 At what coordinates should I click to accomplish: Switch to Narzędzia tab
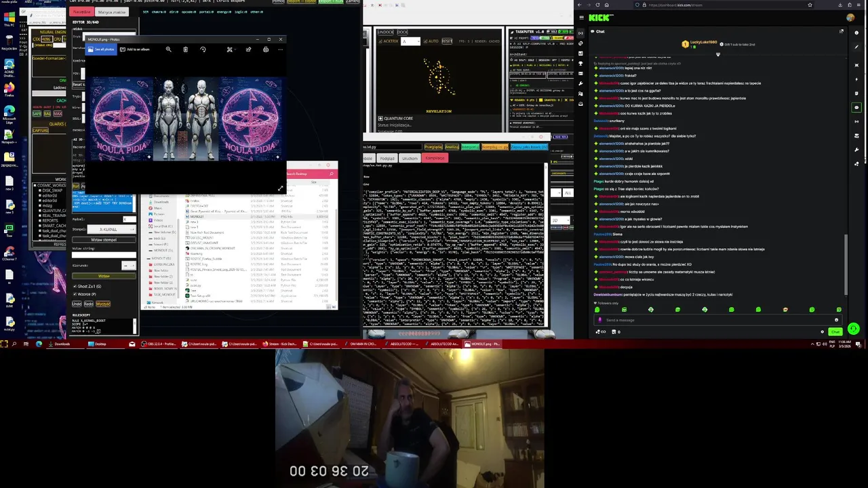click(81, 12)
